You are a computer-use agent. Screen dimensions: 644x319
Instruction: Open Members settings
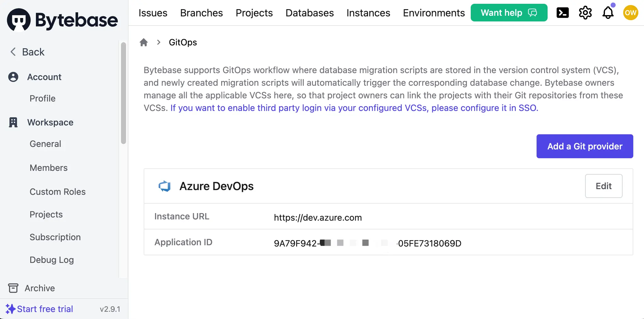click(49, 168)
